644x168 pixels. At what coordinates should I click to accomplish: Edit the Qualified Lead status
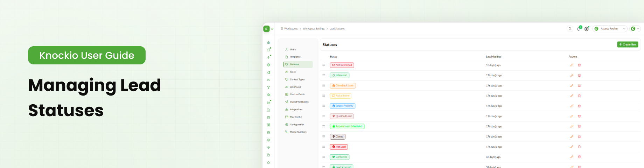point(572,116)
